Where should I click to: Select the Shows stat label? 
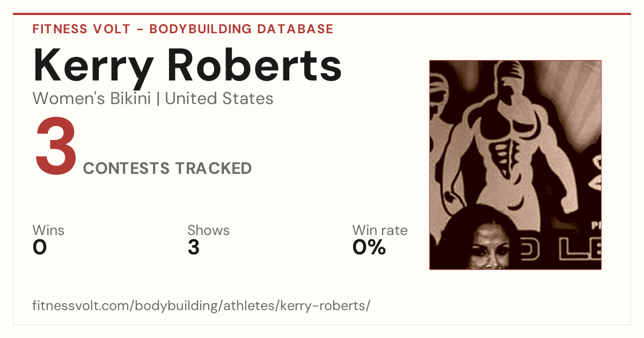208,230
